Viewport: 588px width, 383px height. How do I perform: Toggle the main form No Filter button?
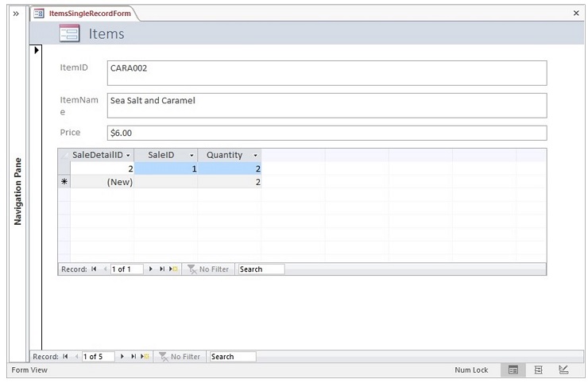tap(180, 357)
